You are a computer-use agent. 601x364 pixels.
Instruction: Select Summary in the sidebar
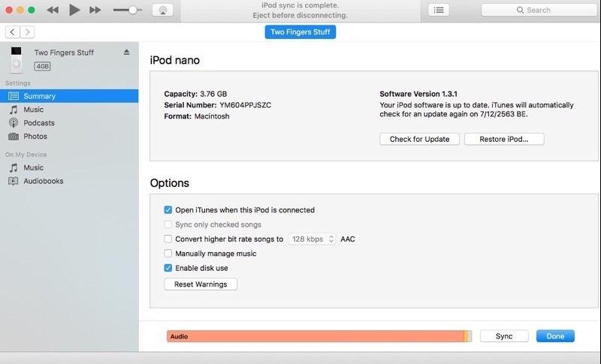click(69, 96)
